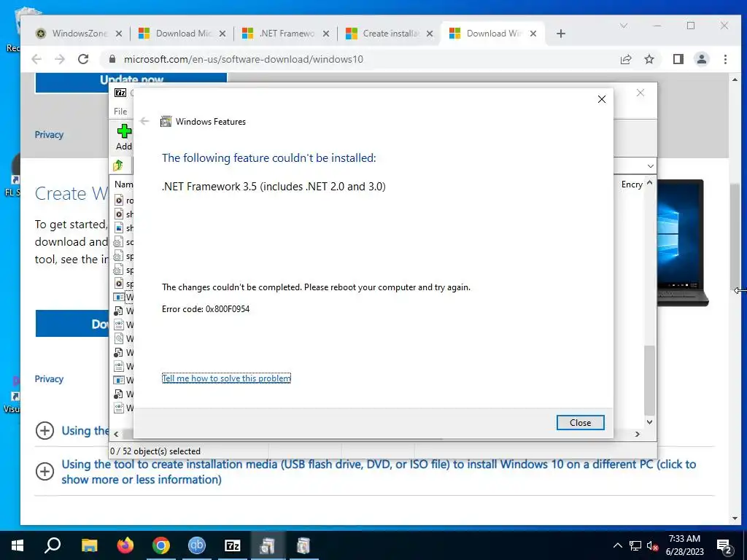Click the webpage scrollbar down arrow
Image resolution: width=747 pixels, height=560 pixels.
tap(735, 518)
